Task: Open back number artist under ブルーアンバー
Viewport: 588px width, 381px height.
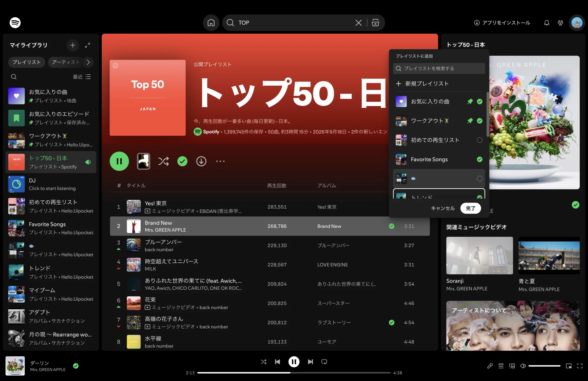Action: click(159, 250)
